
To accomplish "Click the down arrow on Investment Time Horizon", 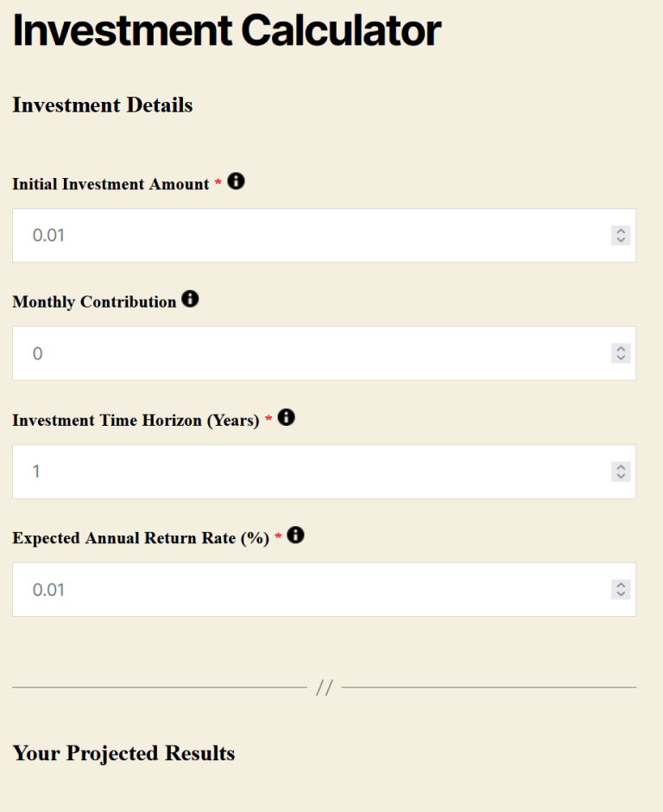I will tap(621, 475).
